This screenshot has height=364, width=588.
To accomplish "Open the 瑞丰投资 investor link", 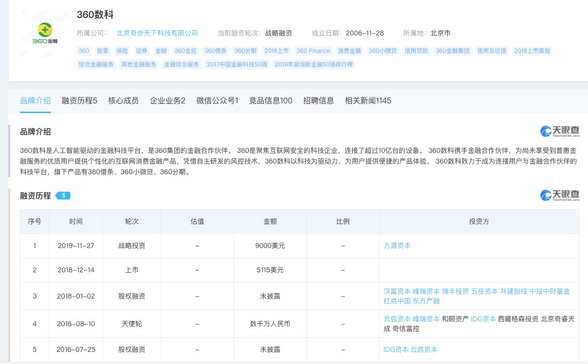I will click(x=455, y=291).
